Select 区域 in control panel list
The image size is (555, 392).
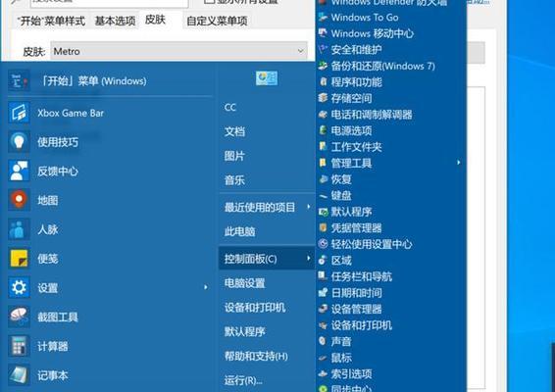click(341, 260)
